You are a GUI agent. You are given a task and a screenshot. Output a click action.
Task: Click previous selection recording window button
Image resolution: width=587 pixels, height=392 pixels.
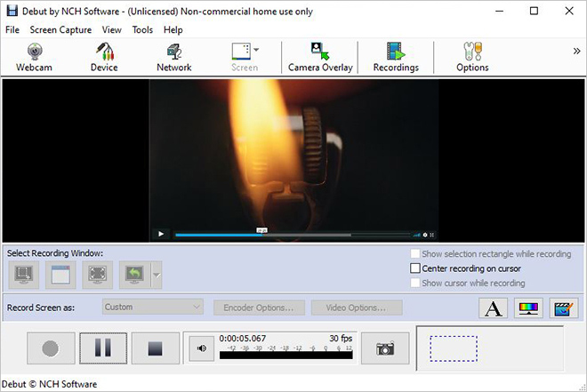tap(135, 275)
